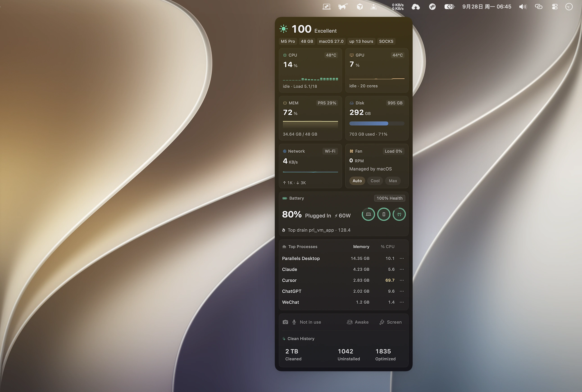Click the flame icon beside Top drain
The width and height of the screenshot is (582, 392).
[284, 230]
